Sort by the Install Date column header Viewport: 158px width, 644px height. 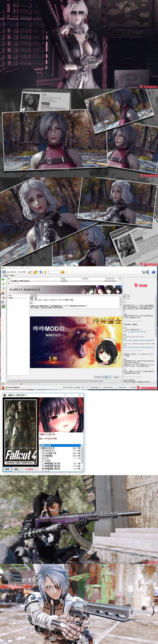coord(85,279)
